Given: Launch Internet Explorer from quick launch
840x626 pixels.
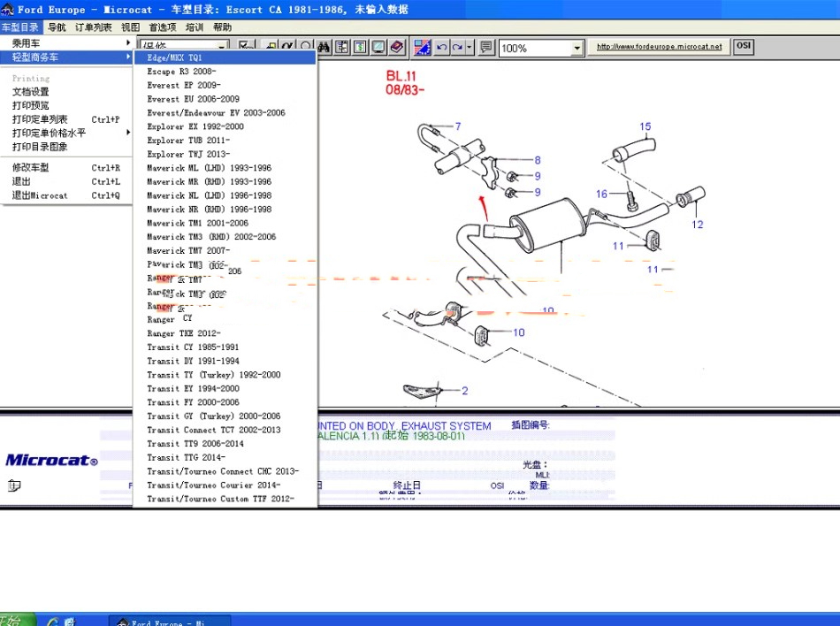Looking at the screenshot, I should [52, 622].
